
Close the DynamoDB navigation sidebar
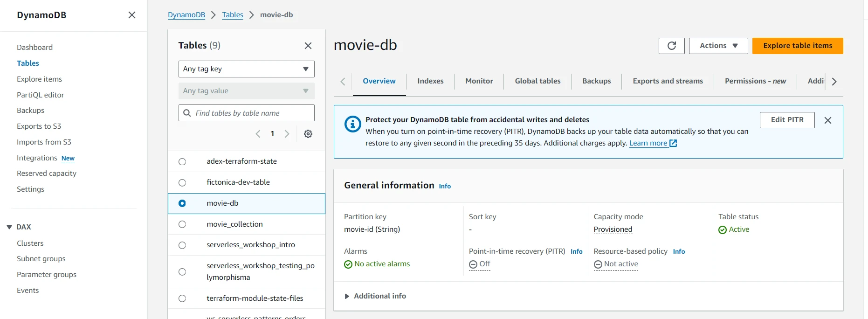(132, 15)
